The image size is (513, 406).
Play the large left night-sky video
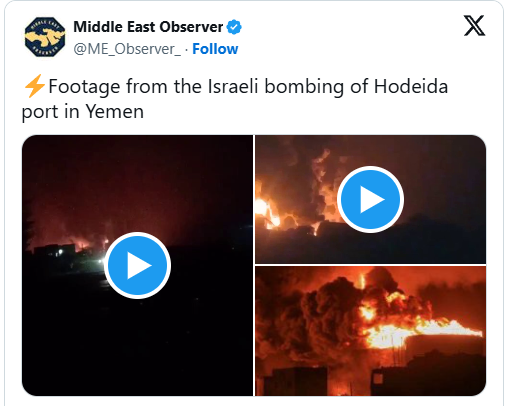coord(137,265)
